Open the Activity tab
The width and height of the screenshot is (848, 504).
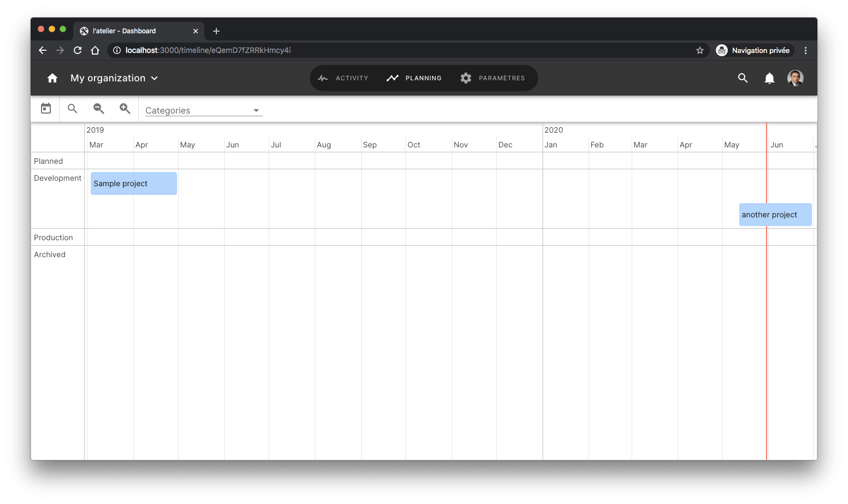click(343, 78)
